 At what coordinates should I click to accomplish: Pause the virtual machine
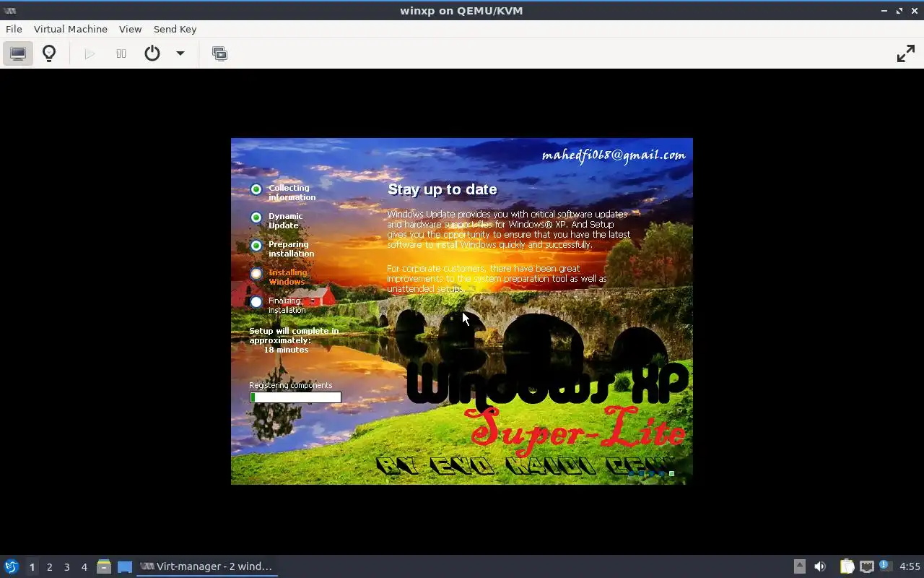121,53
